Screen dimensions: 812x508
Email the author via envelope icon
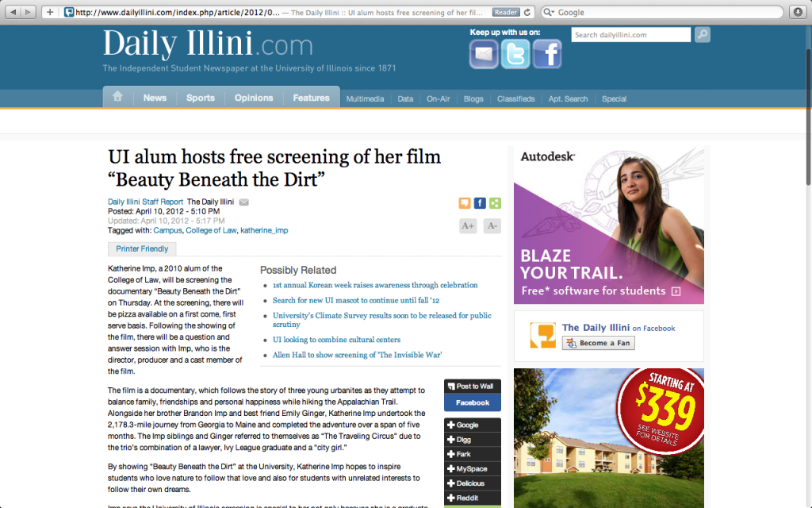coord(244,202)
